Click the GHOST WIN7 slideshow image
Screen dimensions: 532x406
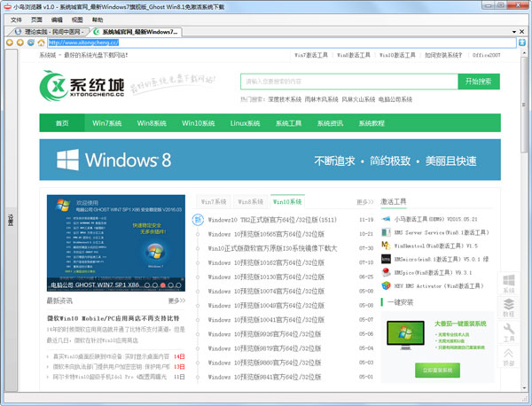click(116, 243)
